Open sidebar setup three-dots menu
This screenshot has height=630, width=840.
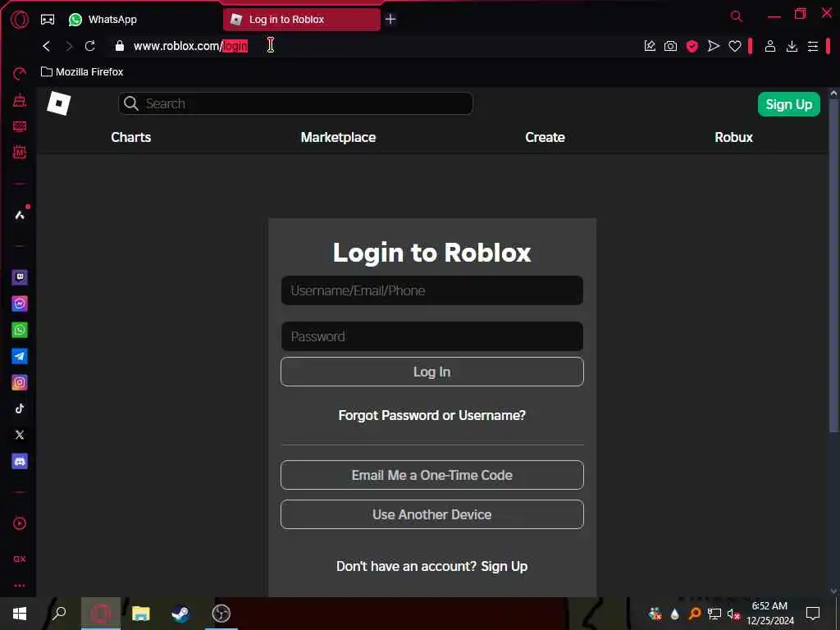[x=20, y=586]
